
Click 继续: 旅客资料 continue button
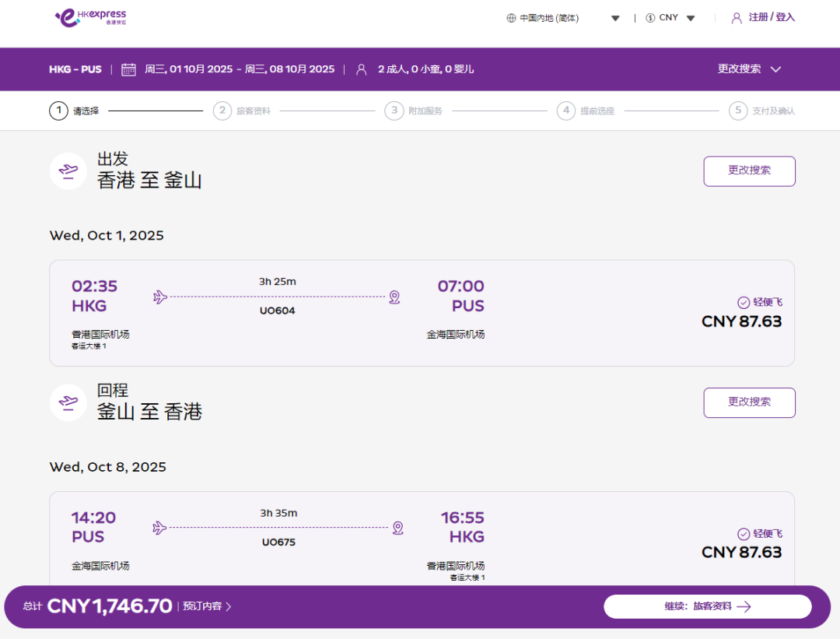click(x=708, y=606)
